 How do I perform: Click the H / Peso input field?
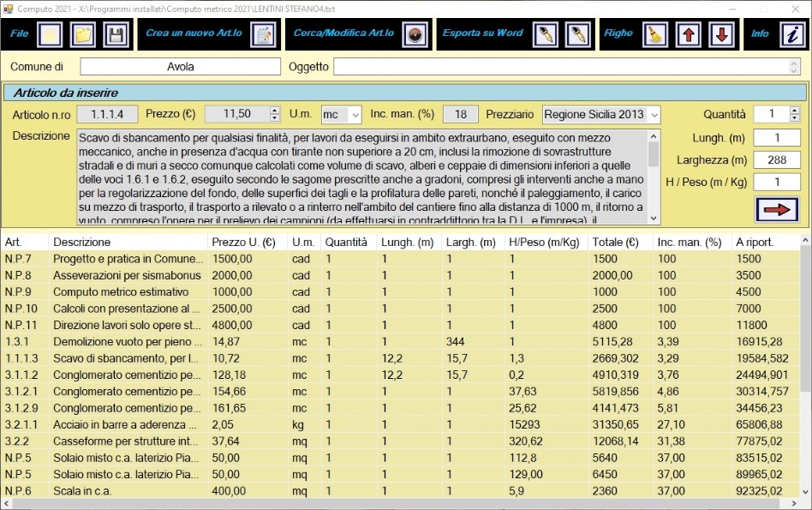[x=777, y=182]
